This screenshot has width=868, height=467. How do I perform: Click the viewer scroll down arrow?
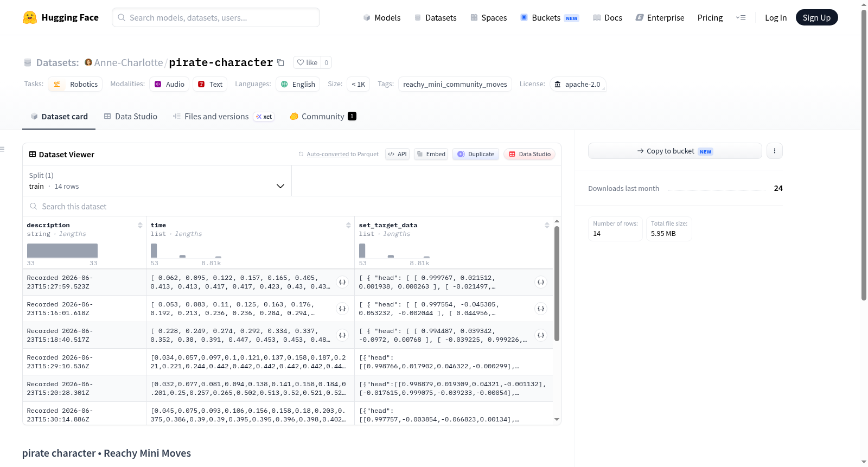[x=557, y=419]
